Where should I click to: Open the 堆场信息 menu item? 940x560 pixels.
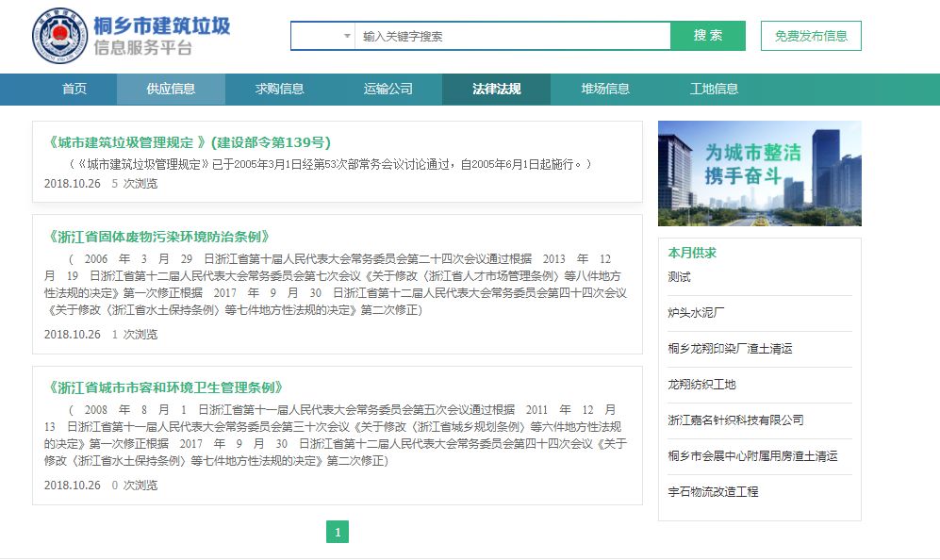click(x=605, y=90)
